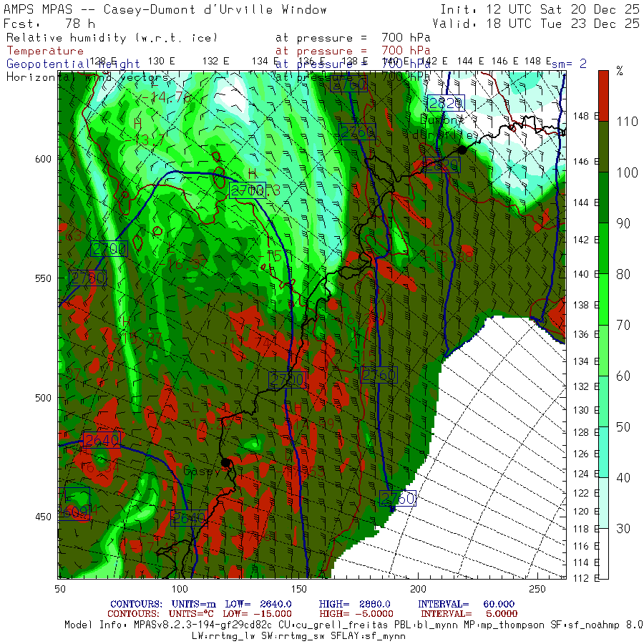Click the left-axis tick label '600'
Viewport: 644px width, 644px height.
43,159
